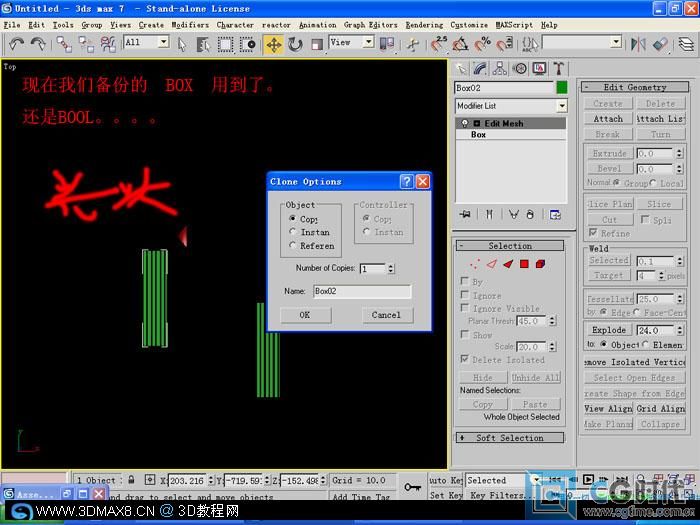Click the Bind to Space Warp icon

coord(108,44)
